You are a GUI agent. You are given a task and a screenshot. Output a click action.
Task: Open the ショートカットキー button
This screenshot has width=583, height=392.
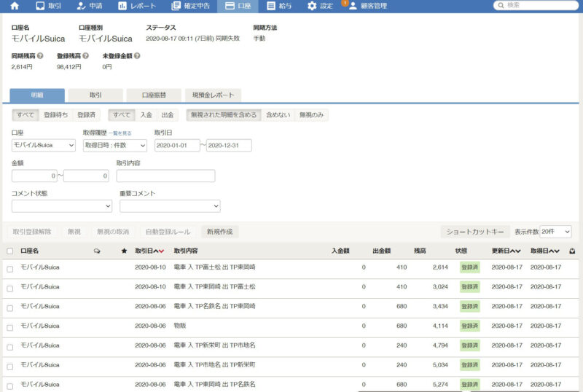click(x=475, y=232)
